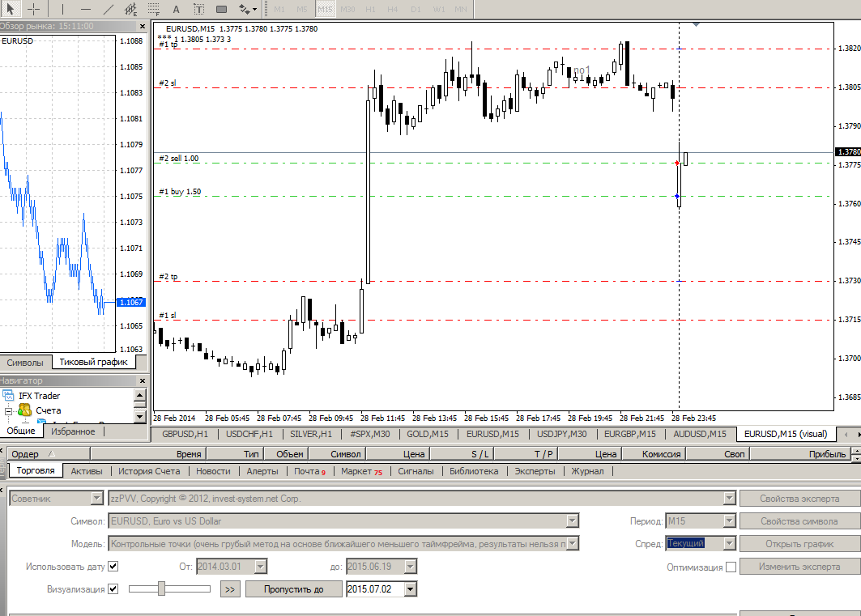
Task: Click the Пропустить до button
Action: coord(294,589)
